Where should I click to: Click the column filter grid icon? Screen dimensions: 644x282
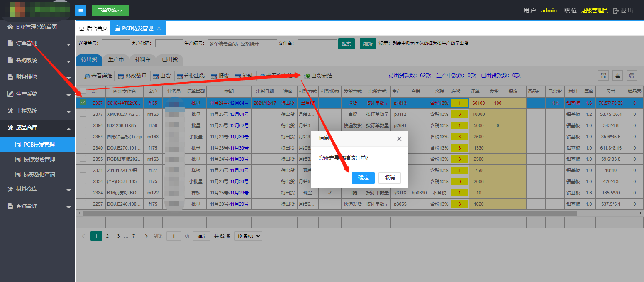pyautogui.click(x=603, y=75)
